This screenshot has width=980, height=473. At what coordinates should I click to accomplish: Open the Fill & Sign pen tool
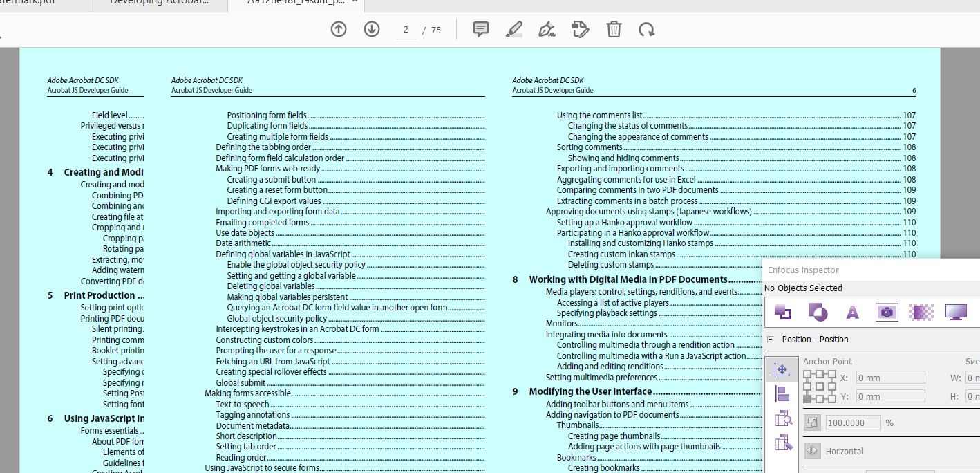click(547, 30)
